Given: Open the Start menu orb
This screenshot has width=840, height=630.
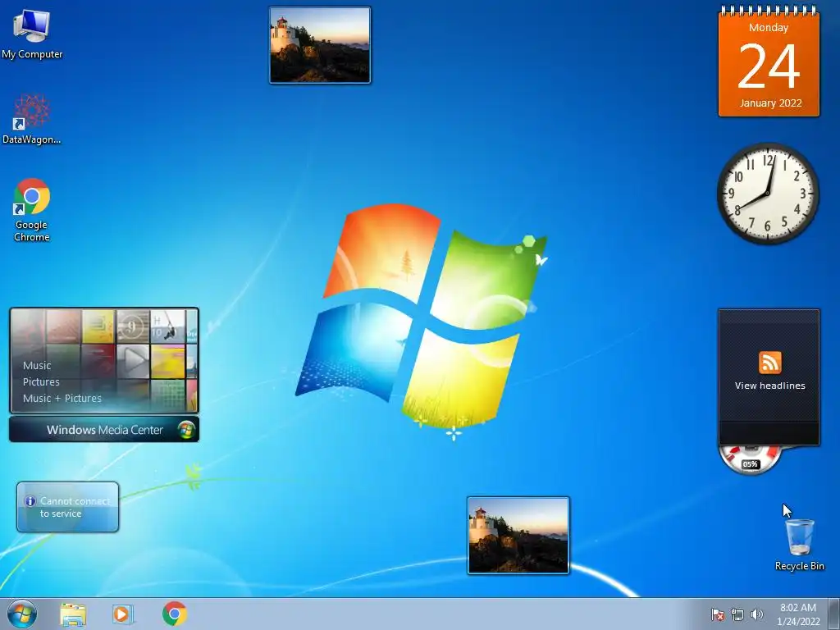Looking at the screenshot, I should pos(22,614).
